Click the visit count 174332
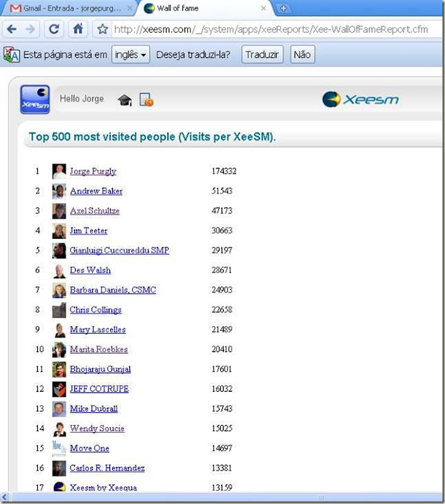The image size is (445, 504). click(x=224, y=171)
